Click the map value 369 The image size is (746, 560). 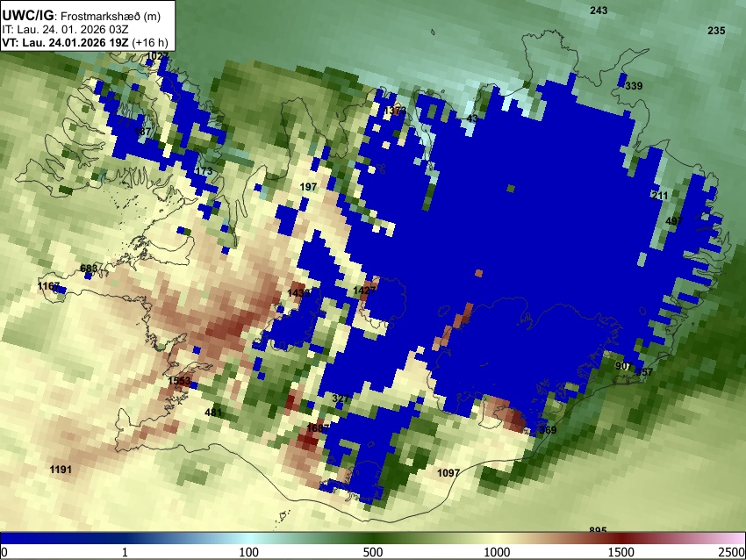tap(547, 429)
